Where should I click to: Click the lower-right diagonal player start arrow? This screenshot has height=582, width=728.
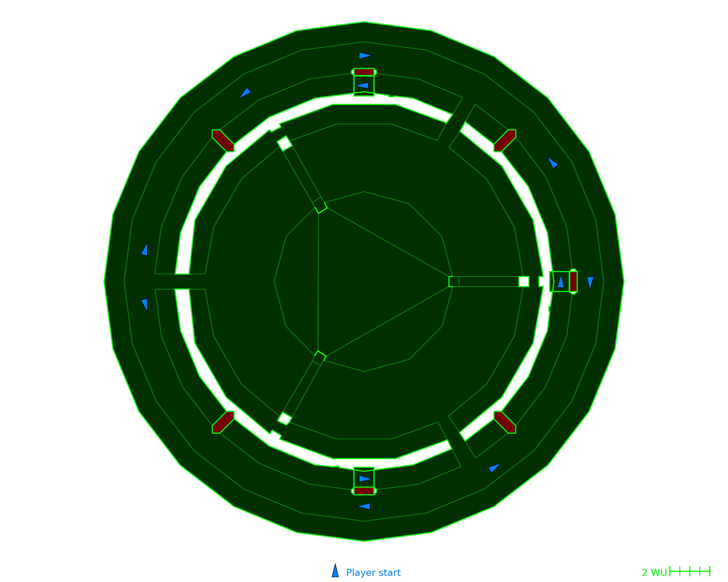coord(494,468)
